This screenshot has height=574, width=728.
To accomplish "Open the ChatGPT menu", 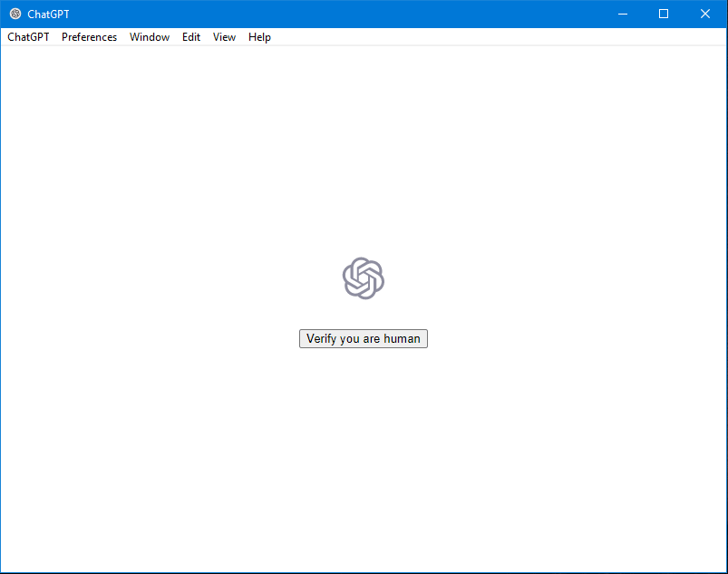I will [x=28, y=37].
